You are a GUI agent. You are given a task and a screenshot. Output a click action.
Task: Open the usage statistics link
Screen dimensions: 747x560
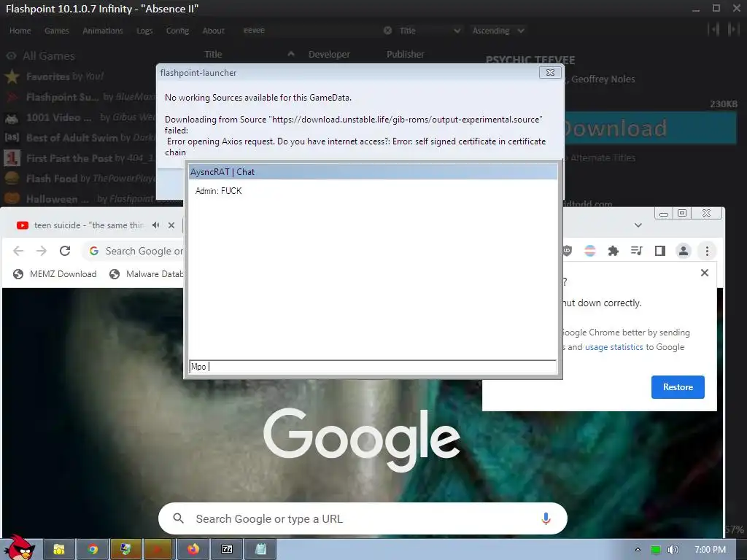click(x=614, y=347)
